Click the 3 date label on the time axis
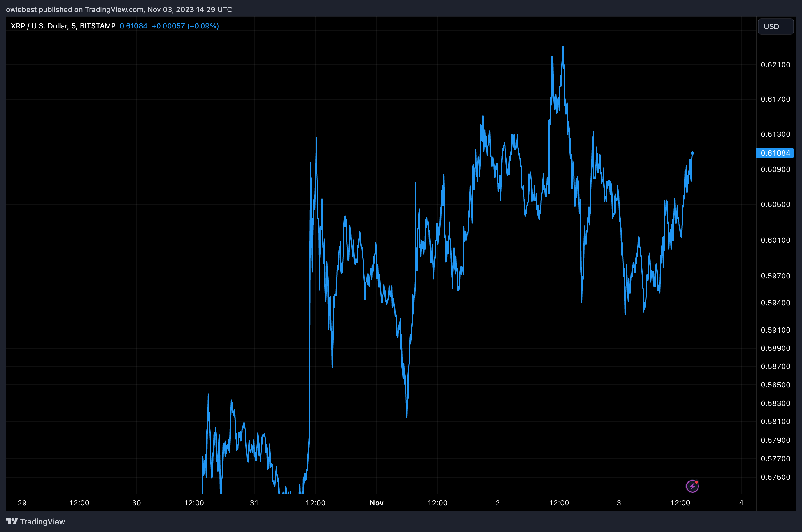The width and height of the screenshot is (802, 532). pyautogui.click(x=619, y=503)
